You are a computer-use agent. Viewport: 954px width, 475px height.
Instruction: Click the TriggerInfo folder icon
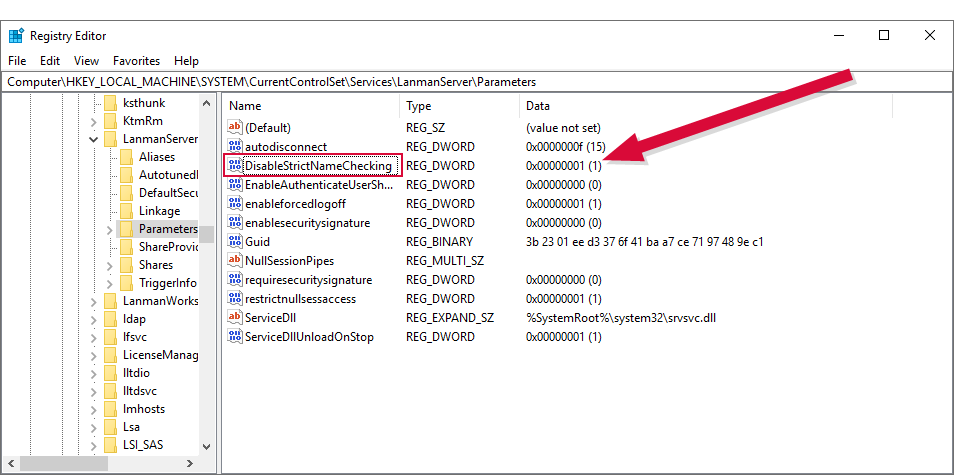pyautogui.click(x=127, y=283)
